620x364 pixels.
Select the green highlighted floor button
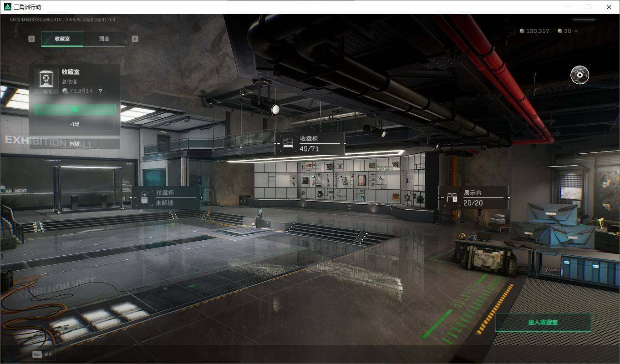75,110
